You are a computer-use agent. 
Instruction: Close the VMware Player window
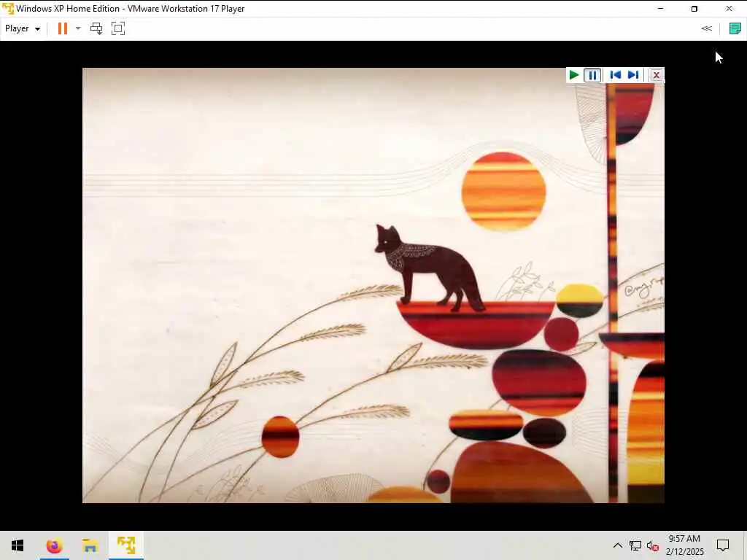click(729, 9)
